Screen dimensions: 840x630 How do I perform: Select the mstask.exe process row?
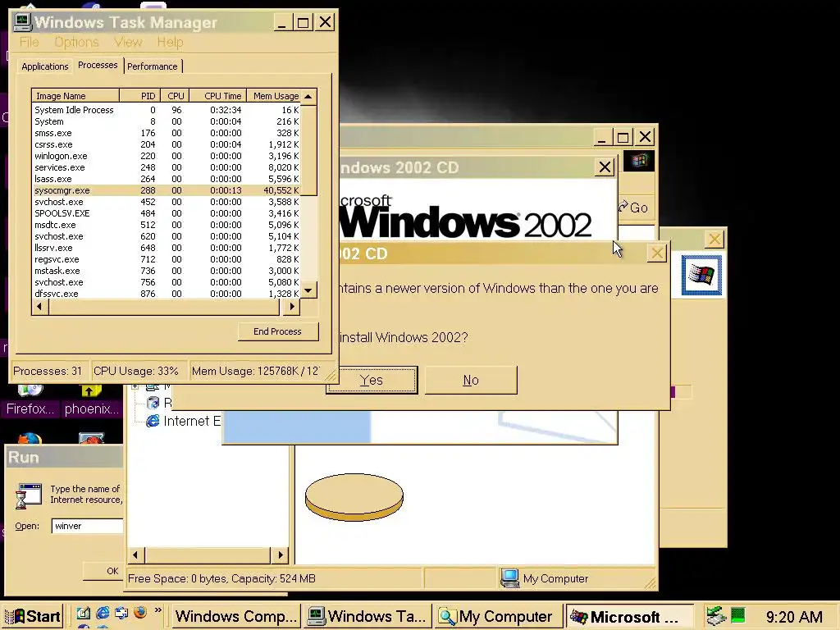click(167, 271)
